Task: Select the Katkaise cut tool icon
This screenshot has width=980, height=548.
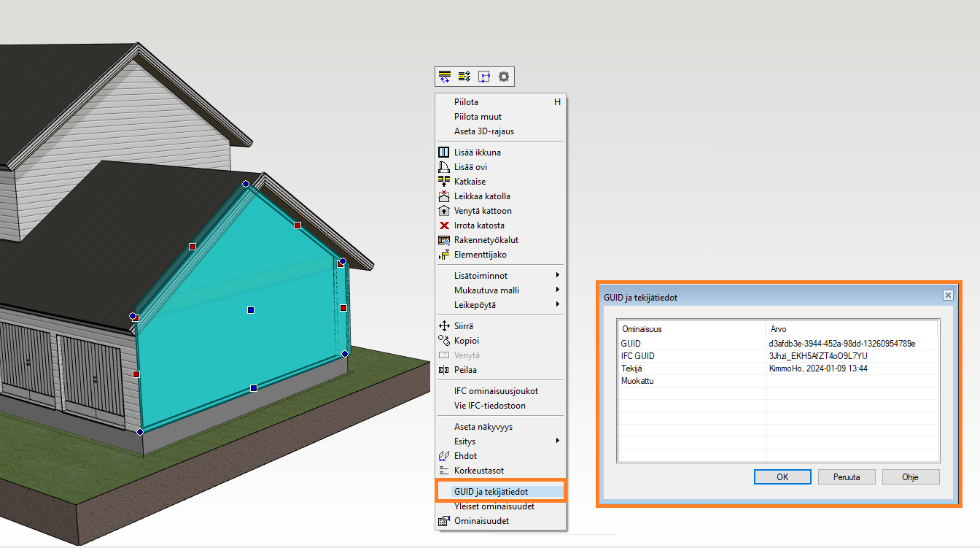Action: coord(443,182)
